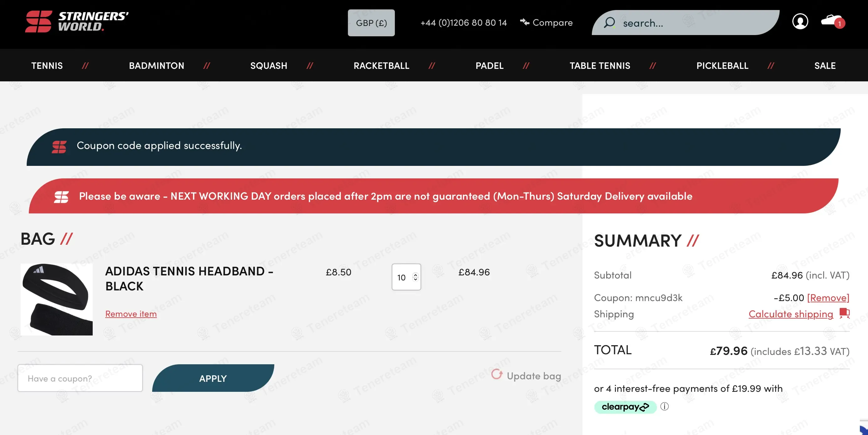Open the GBP (£) currency selector

(371, 23)
